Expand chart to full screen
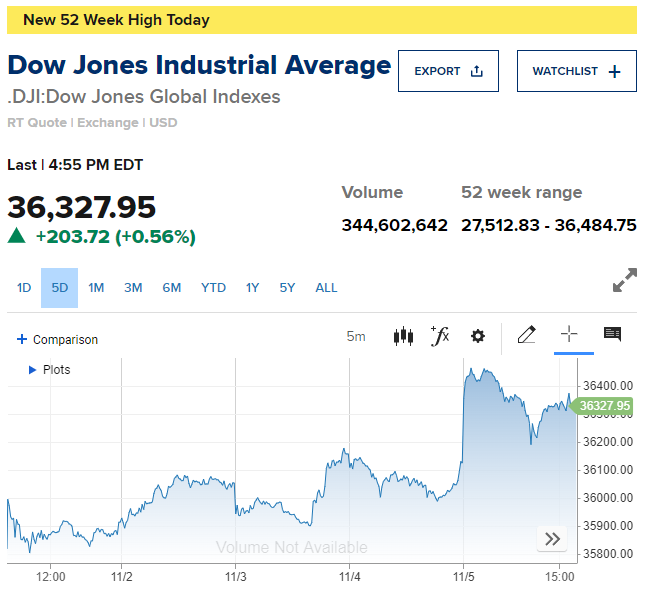Image resolution: width=648 pixels, height=591 pixels. tap(624, 280)
